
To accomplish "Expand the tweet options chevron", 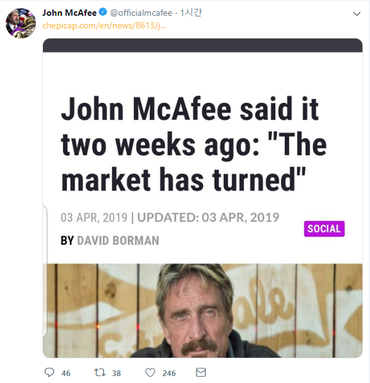I will tap(357, 14).
